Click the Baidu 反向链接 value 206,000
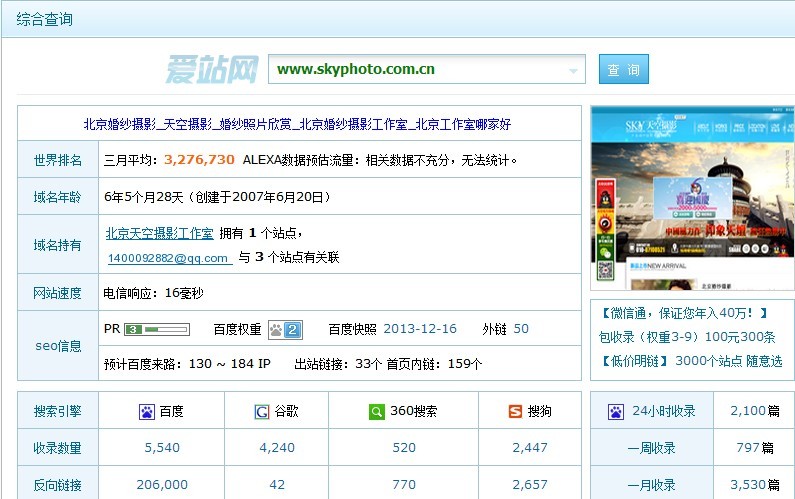The height and width of the screenshot is (499, 795). [x=162, y=485]
